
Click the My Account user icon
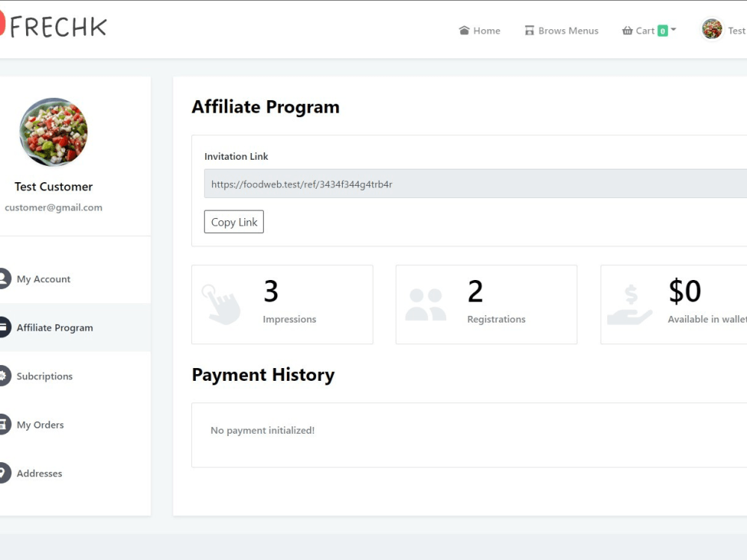pyautogui.click(x=3, y=279)
